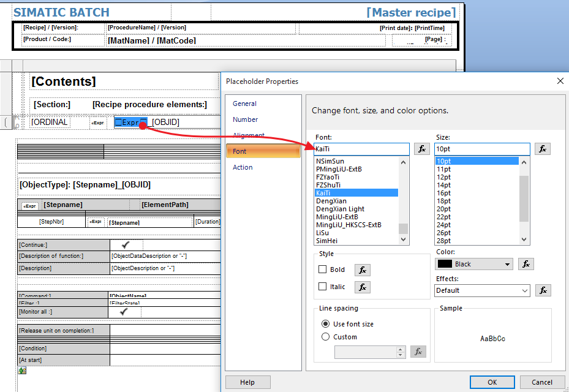The height and width of the screenshot is (392, 569).
Task: Click the black color swatch
Action: (x=445, y=264)
